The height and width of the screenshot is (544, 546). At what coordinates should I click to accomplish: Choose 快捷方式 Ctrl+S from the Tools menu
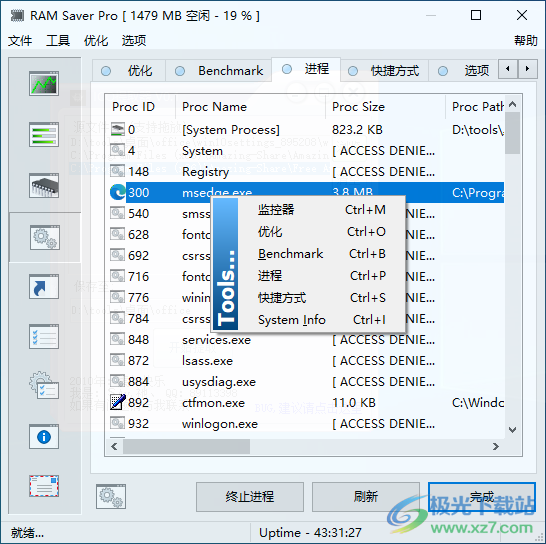[322, 298]
